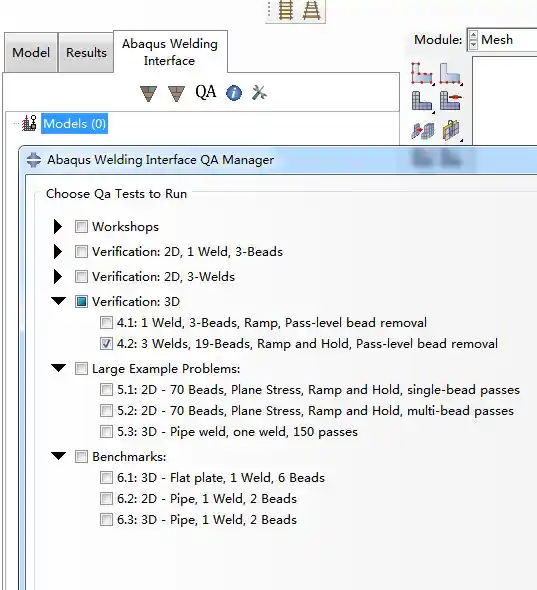
Task: Check test 6.1 Flat plate 6 Beads
Action: (106, 477)
